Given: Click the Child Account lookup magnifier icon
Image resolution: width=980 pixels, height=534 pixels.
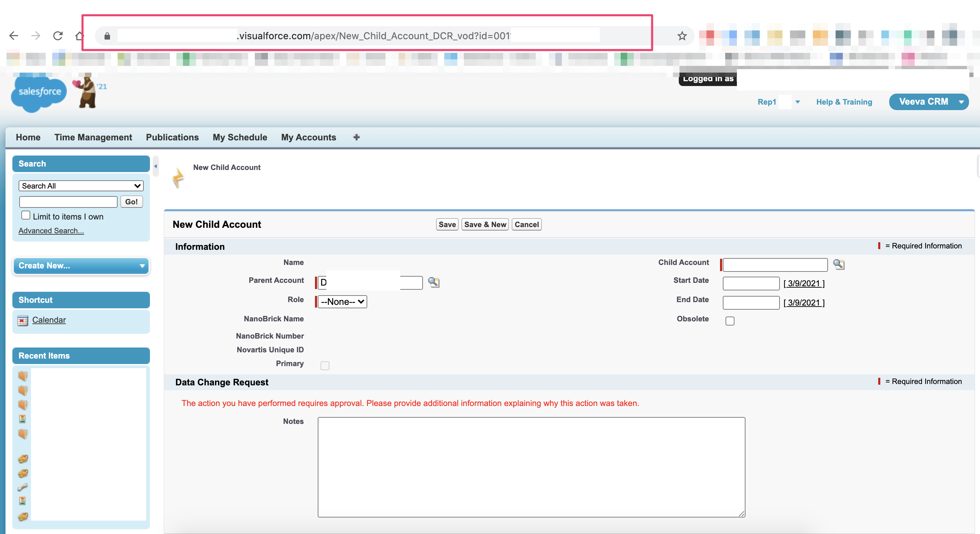Looking at the screenshot, I should [x=838, y=264].
